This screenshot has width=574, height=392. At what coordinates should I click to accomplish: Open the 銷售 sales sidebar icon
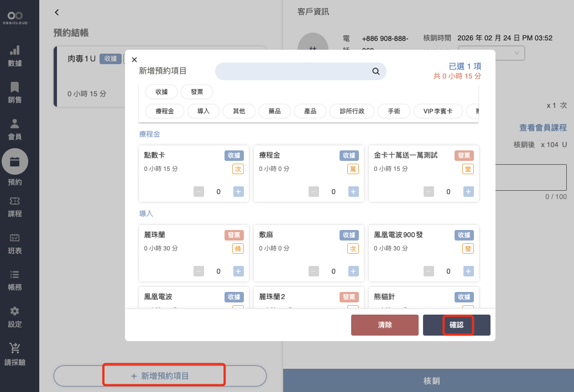[15, 87]
